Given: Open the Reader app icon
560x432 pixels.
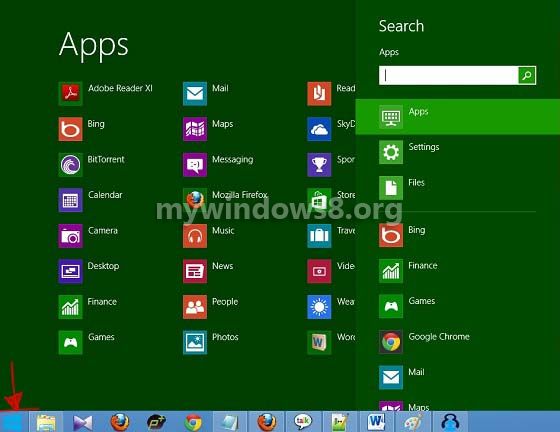Looking at the screenshot, I should click(319, 94).
